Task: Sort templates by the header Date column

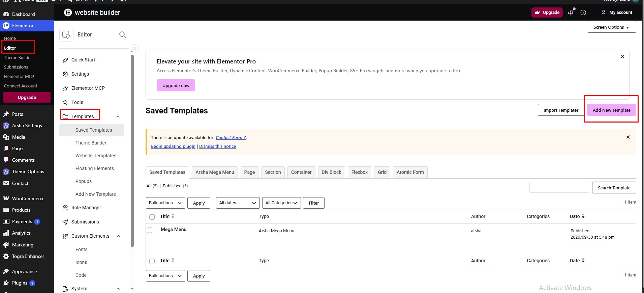Action: [x=577, y=216]
